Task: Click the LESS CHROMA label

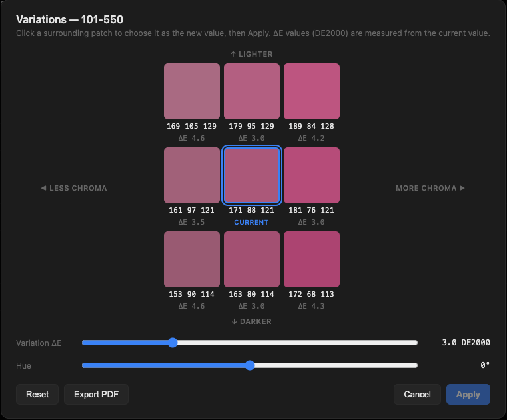Action: (x=74, y=188)
